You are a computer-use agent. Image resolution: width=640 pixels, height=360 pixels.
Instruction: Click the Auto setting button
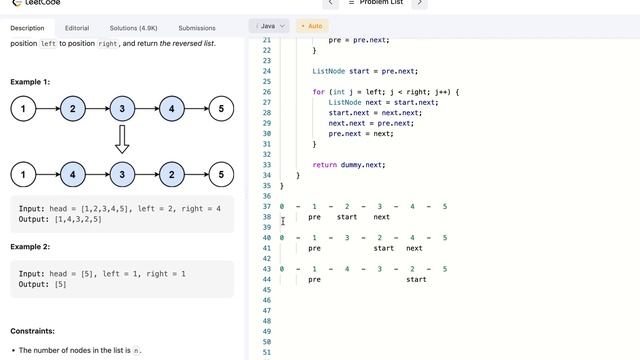point(312,26)
